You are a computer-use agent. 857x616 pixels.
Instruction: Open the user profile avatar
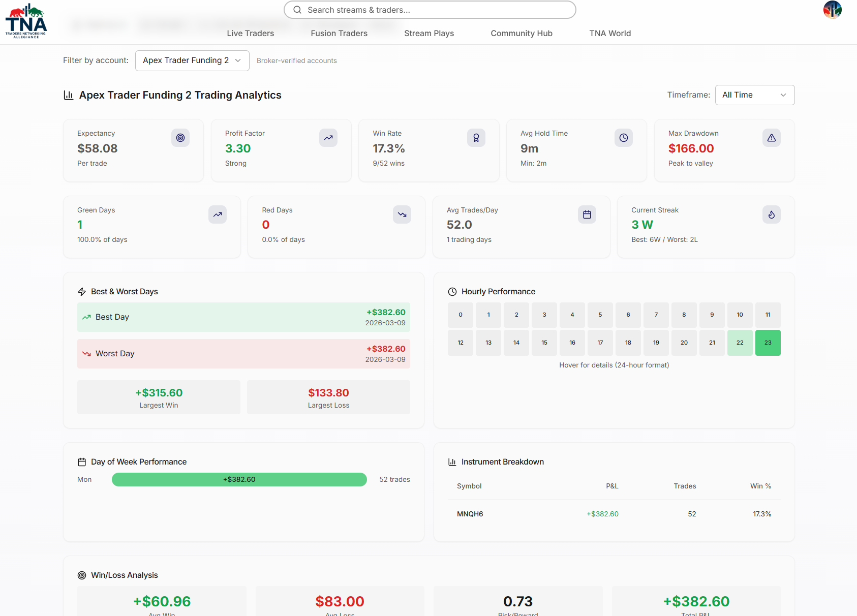(833, 10)
